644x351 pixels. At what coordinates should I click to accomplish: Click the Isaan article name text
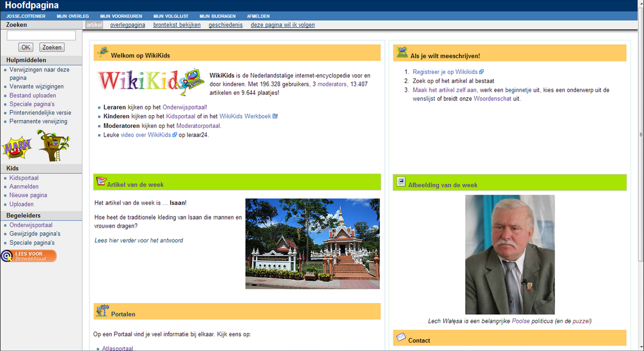tap(177, 203)
